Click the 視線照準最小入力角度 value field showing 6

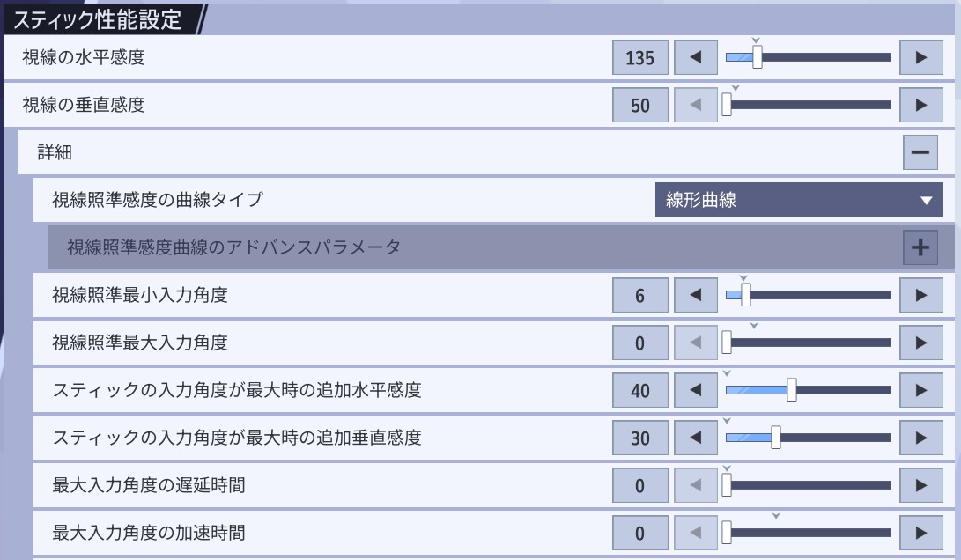(x=640, y=296)
